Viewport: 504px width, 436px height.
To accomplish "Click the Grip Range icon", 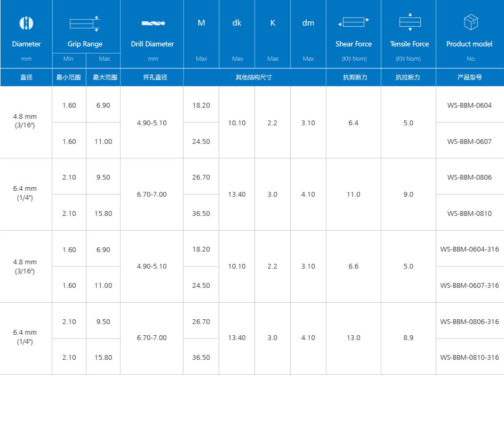I will coord(85,23).
